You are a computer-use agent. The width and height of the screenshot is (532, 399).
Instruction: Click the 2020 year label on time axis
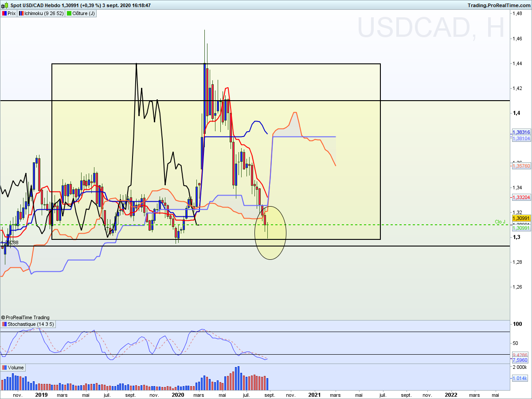click(178, 395)
